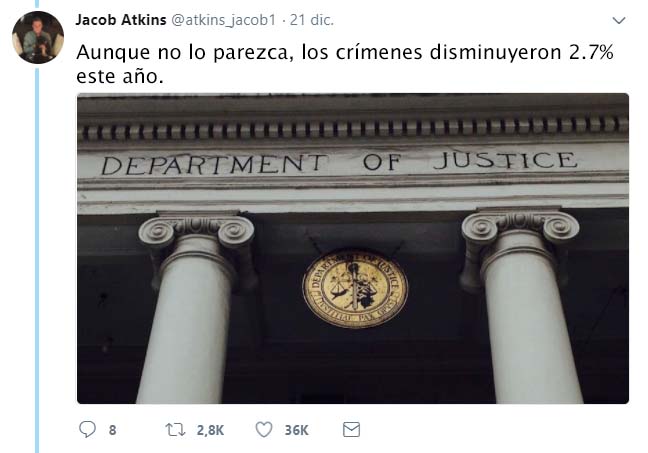Click the 2,8K retweet count
The height and width of the screenshot is (453, 648).
tap(210, 430)
